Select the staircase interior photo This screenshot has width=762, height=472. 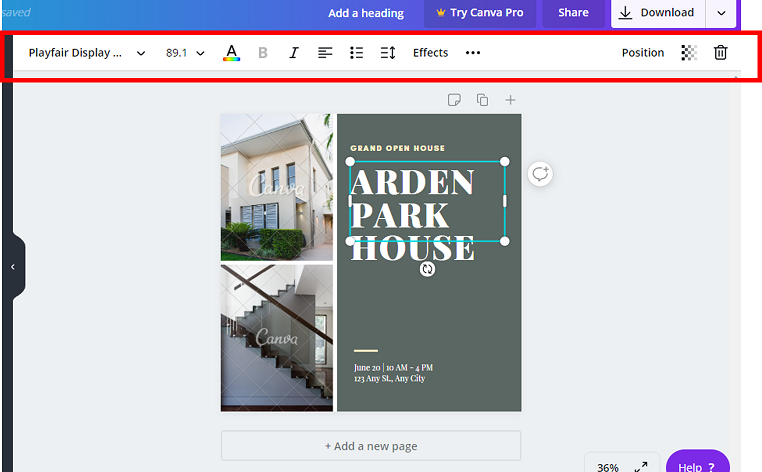pyautogui.click(x=277, y=338)
